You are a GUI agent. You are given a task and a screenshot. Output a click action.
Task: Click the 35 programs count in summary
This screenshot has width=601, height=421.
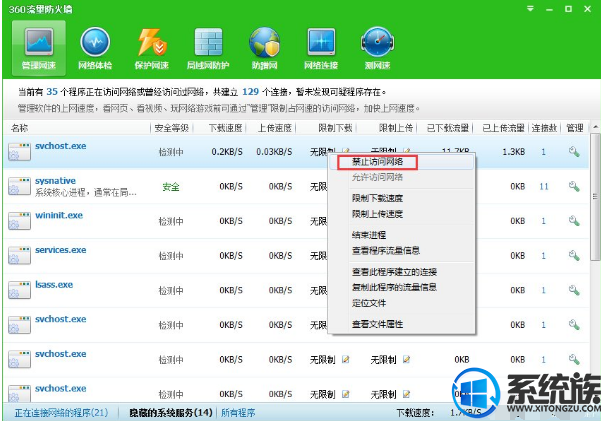[52, 92]
